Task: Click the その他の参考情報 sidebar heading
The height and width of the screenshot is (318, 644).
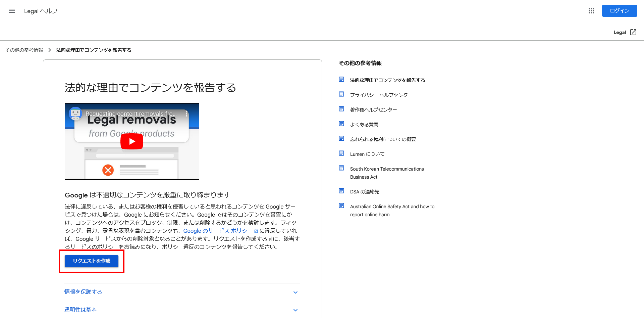Action: [360, 63]
